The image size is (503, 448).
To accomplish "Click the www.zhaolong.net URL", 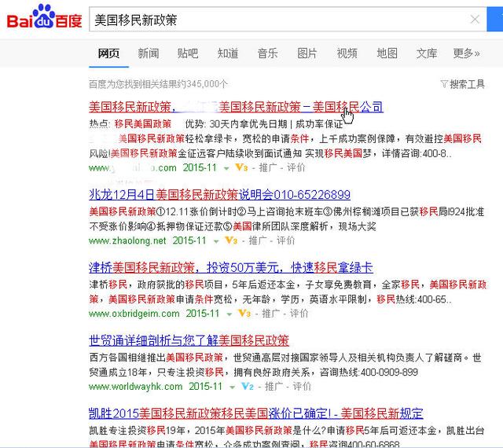I will pyautogui.click(x=127, y=241).
